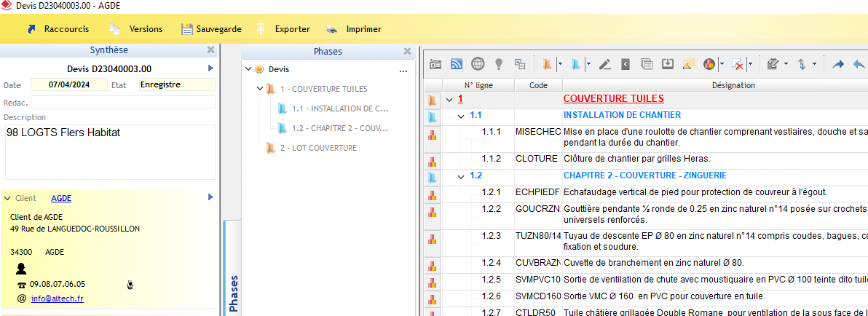Screen dimensions: 868x316
Task: Click the info@altech.fr email link
Action: click(57, 299)
